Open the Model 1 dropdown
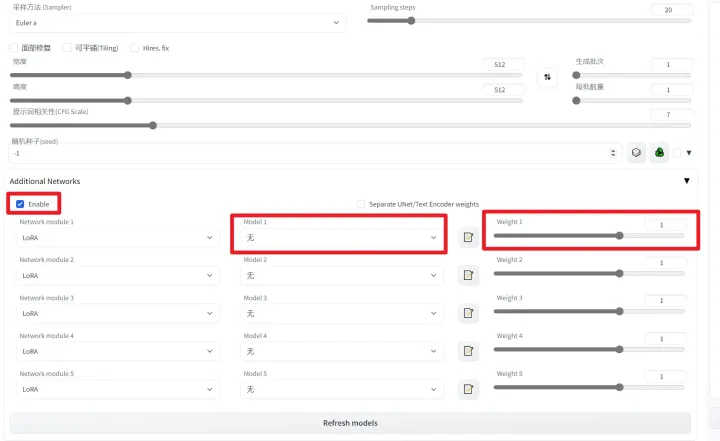The width and height of the screenshot is (720, 441). coord(341,237)
